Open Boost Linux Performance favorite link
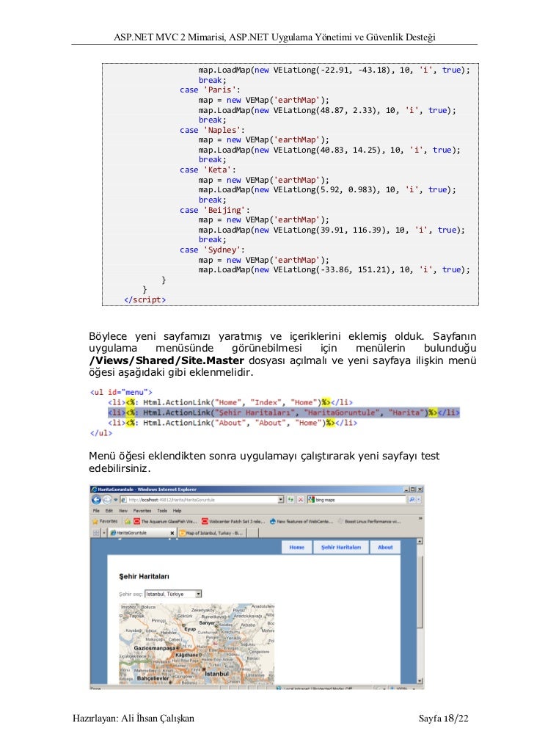534x756 pixels. click(369, 521)
